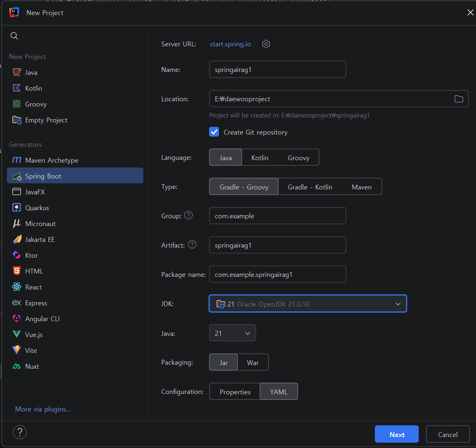This screenshot has height=448, width=476.
Task: Select the Kotlin project type
Action: click(x=75, y=88)
